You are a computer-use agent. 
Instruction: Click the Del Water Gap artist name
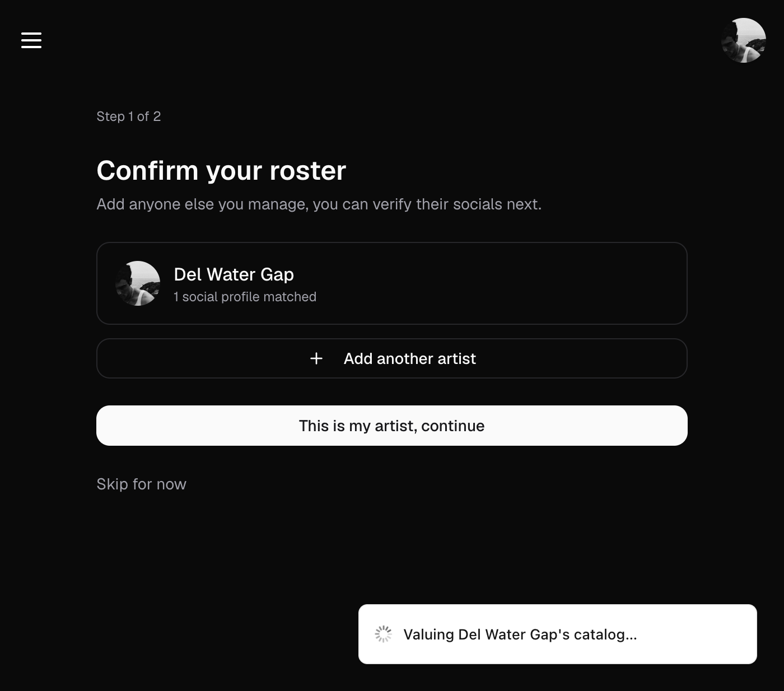[234, 274]
